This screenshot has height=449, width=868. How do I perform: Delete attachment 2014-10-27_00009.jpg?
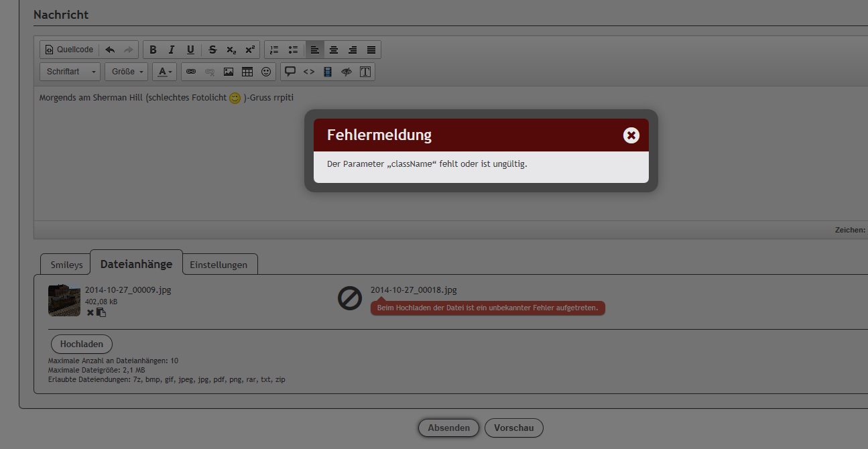90,312
